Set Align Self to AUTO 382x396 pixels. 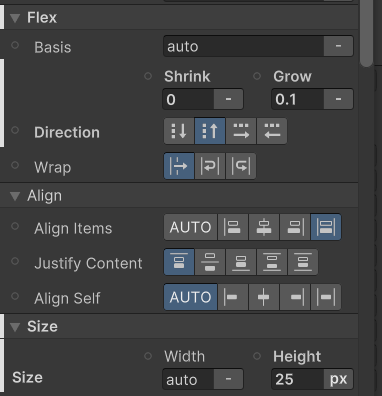(190, 297)
